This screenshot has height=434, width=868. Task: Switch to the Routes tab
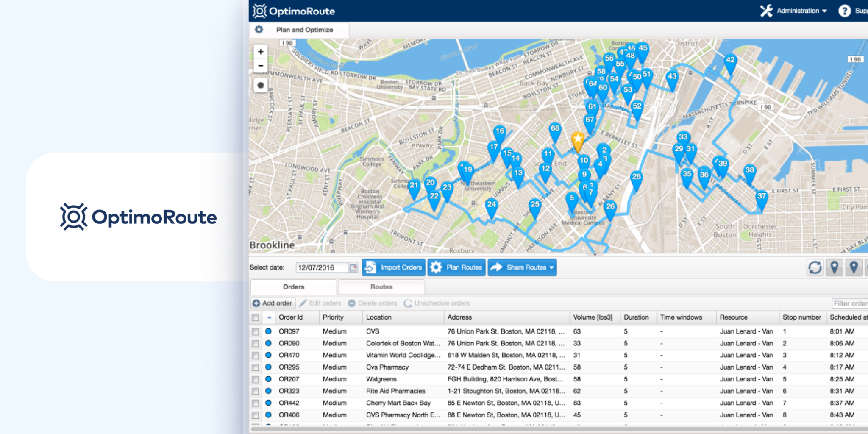tap(381, 287)
